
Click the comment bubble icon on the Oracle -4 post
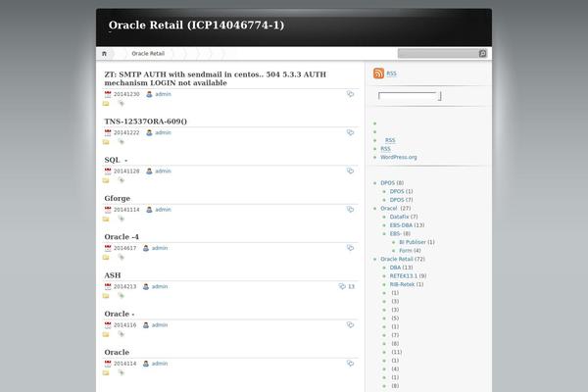[x=350, y=248]
